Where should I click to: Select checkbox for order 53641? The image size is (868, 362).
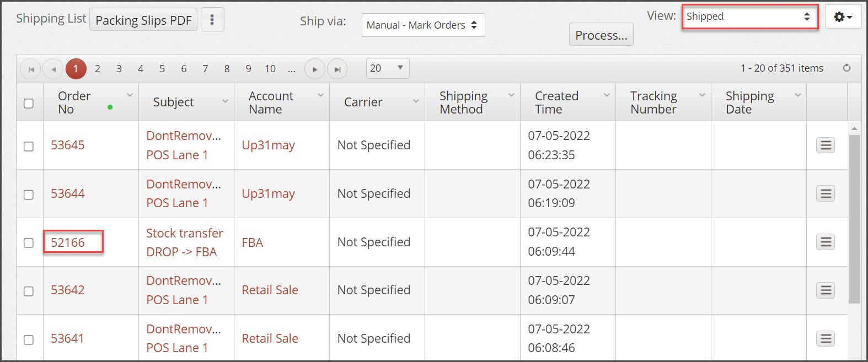29,339
